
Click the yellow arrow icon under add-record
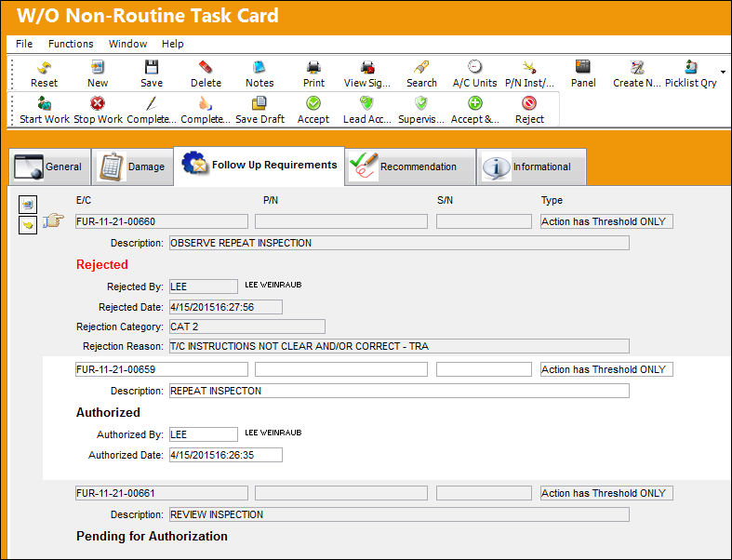(28, 225)
